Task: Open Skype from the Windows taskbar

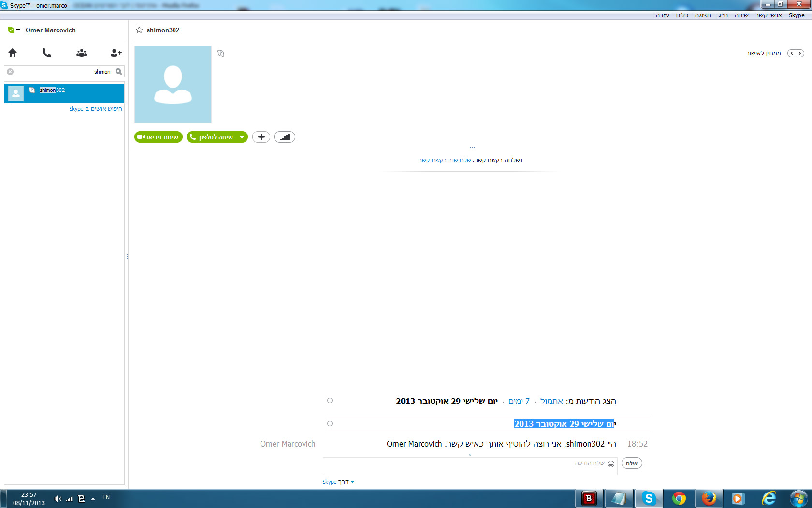Action: [x=649, y=498]
